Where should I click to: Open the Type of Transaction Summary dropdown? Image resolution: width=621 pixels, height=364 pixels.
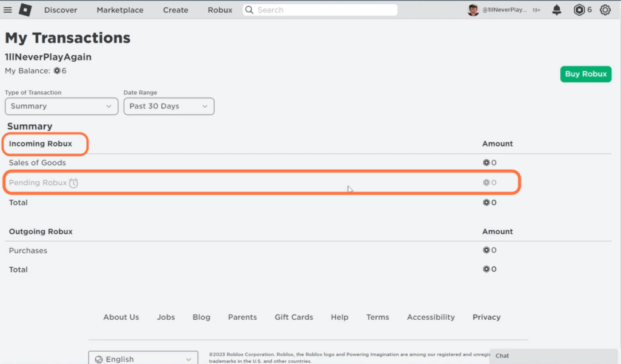point(61,107)
